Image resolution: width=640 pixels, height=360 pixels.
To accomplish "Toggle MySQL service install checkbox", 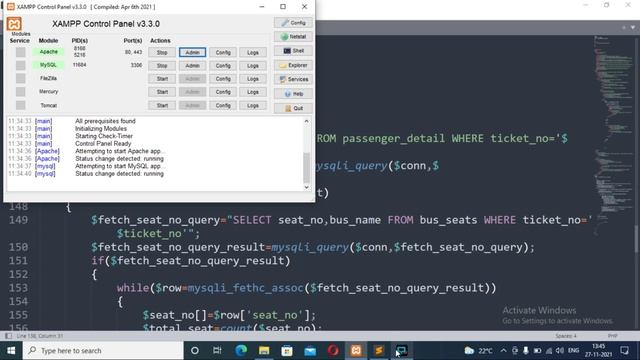I will tap(20, 65).
